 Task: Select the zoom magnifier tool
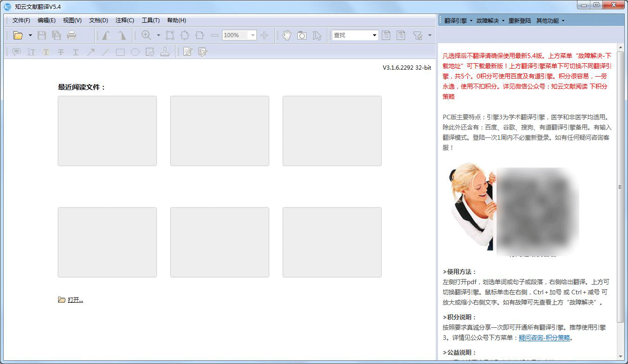(x=146, y=35)
